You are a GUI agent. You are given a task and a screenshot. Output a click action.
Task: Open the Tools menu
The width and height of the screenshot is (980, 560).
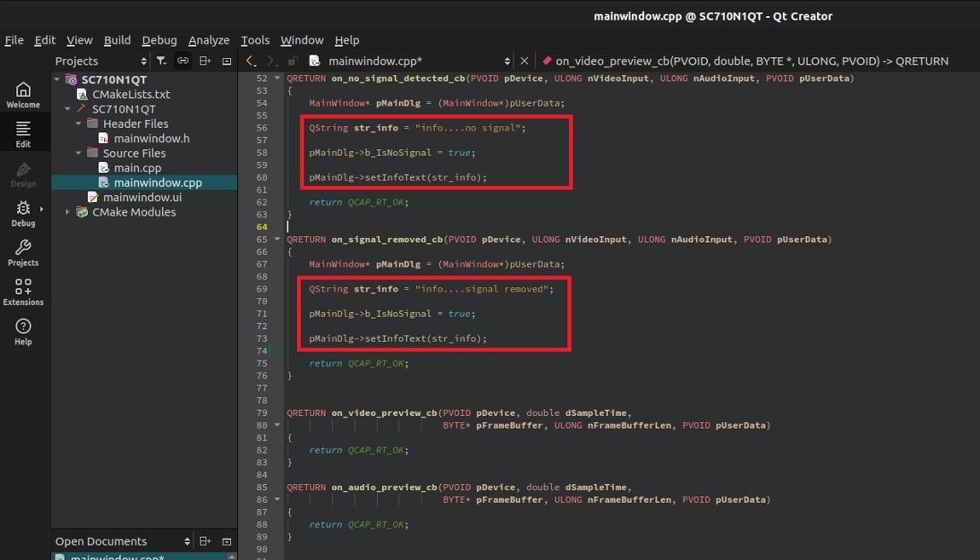pos(255,40)
